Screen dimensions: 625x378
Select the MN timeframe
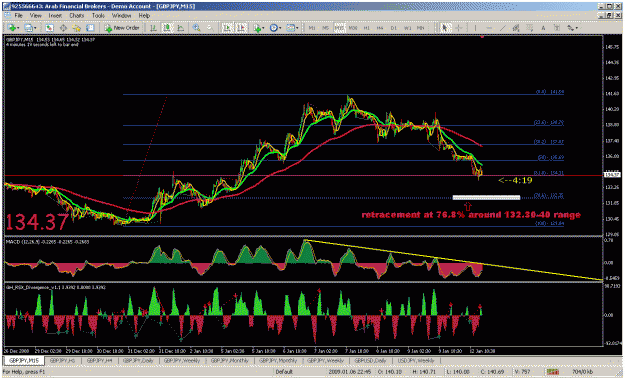pyautogui.click(x=421, y=28)
